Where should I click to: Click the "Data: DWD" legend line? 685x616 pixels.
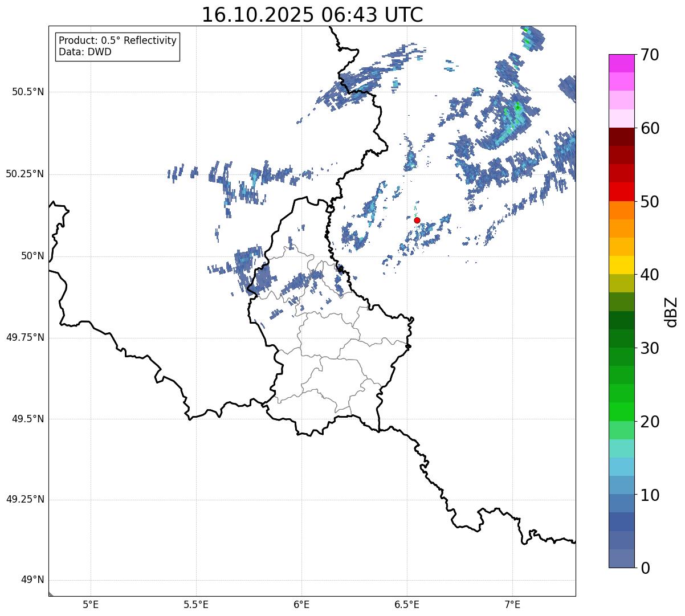click(x=85, y=52)
